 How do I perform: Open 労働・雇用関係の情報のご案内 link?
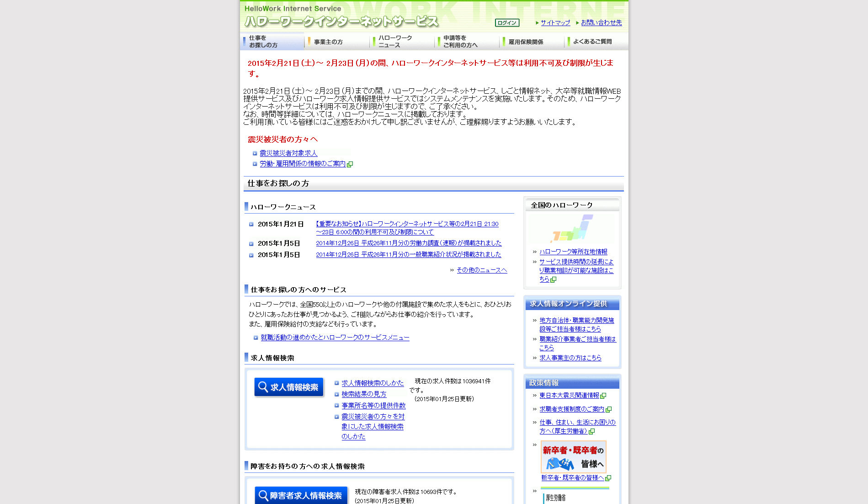coord(303,164)
